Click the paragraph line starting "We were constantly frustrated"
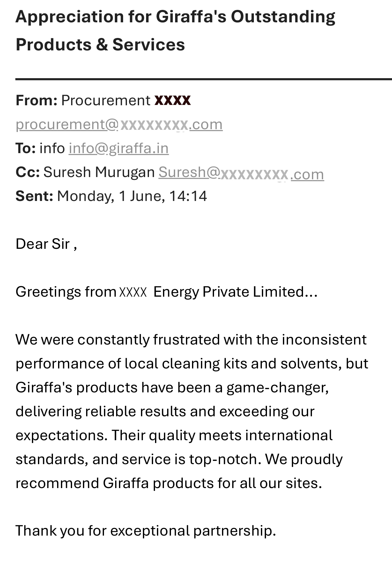This screenshot has height=571, width=392. point(191,340)
